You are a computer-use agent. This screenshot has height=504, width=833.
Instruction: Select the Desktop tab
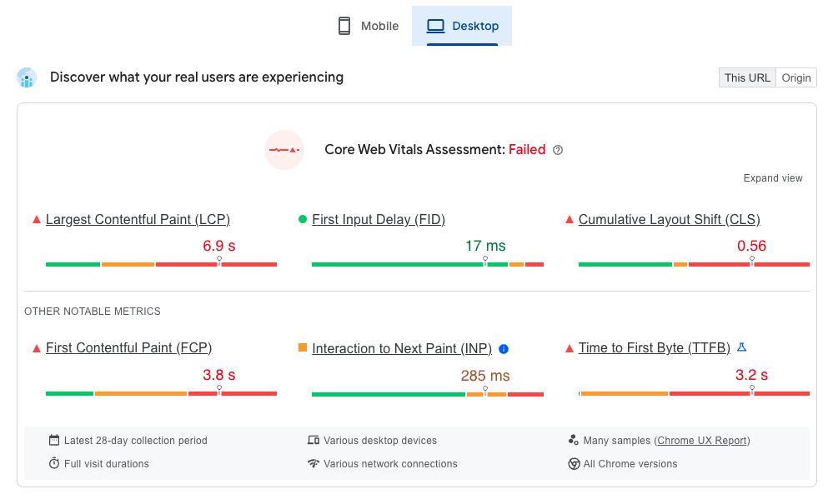pyautogui.click(x=462, y=26)
